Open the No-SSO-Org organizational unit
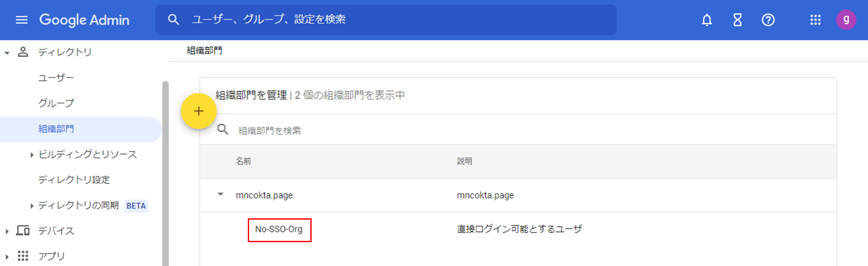Image resolution: width=868 pixels, height=266 pixels. (x=279, y=230)
